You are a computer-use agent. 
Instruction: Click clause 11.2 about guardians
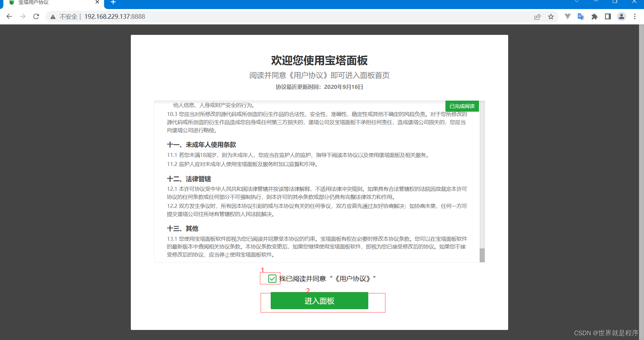coord(243,164)
